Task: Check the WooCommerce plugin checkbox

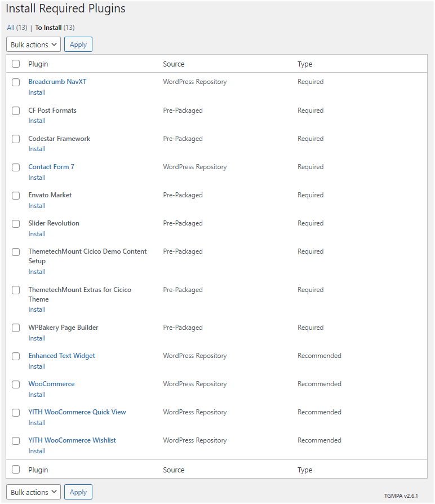Action: pyautogui.click(x=16, y=384)
